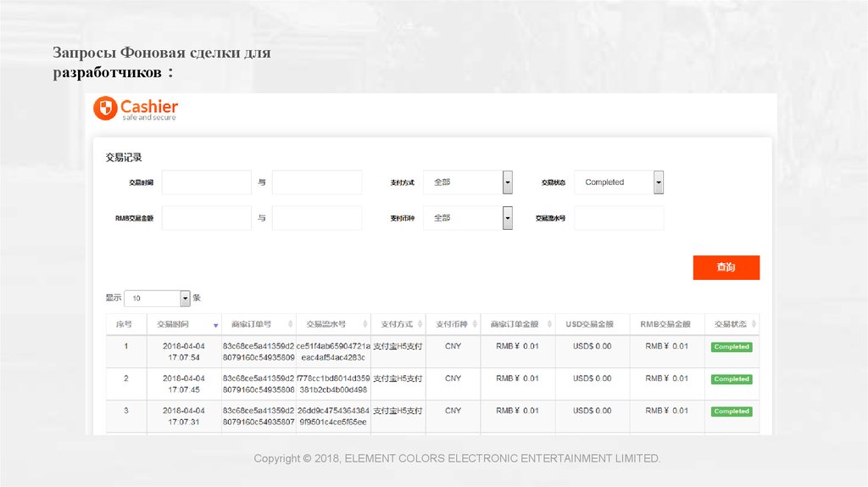The image size is (868, 487).
Task: Select the 序号 column header
Action: pos(125,325)
